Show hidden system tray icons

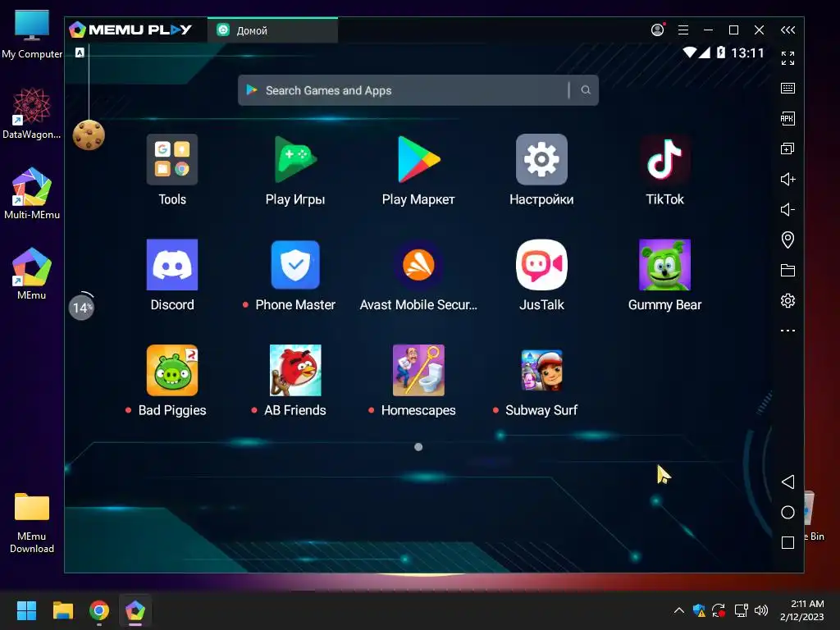678,610
